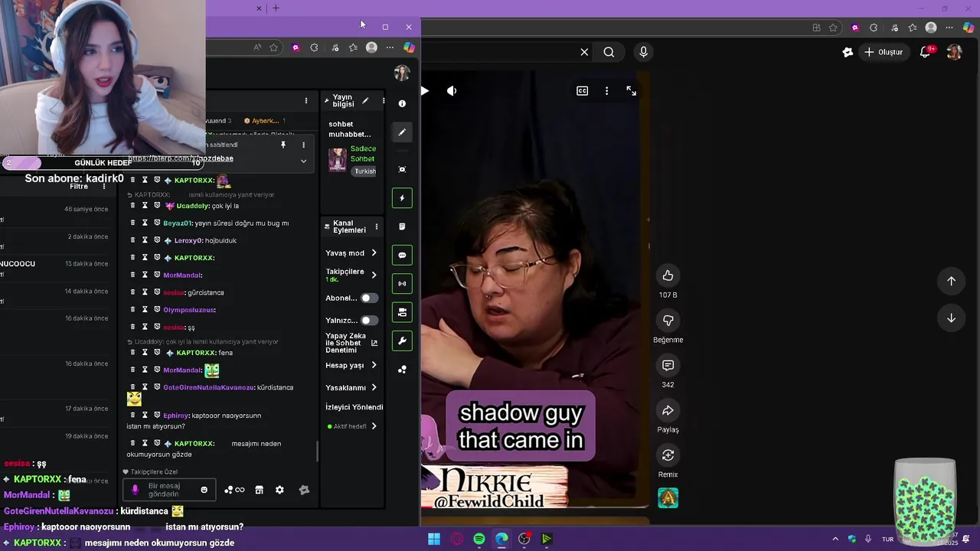
Task: Open Yapay Zeka ile Sohbet Denetimi link
Action: tap(351, 343)
